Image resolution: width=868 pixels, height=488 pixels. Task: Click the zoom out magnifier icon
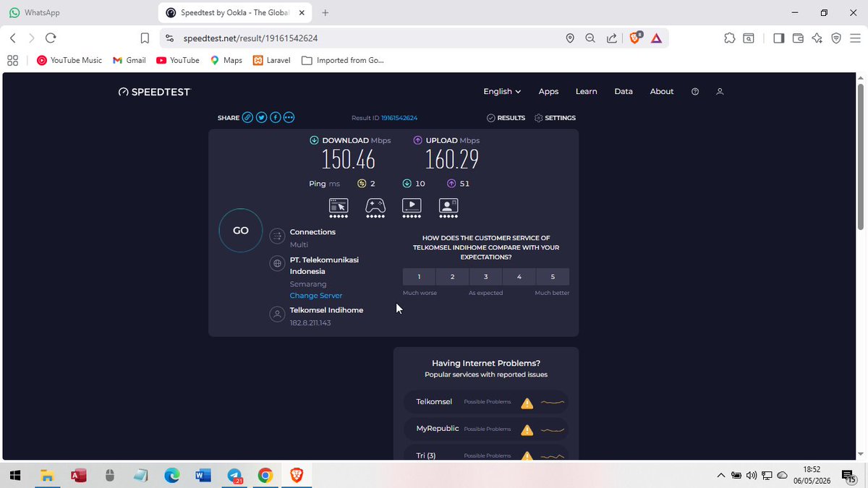[x=590, y=38]
